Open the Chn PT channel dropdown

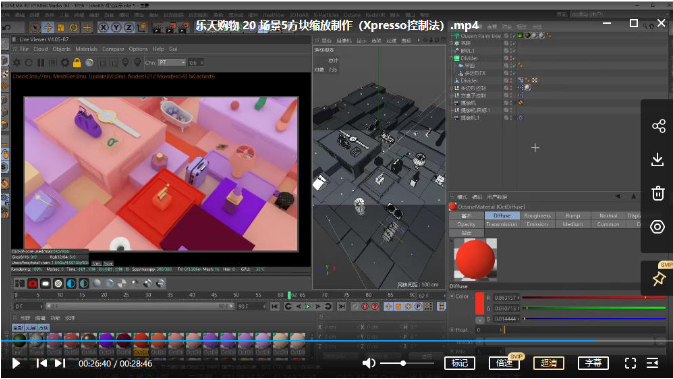(x=171, y=63)
